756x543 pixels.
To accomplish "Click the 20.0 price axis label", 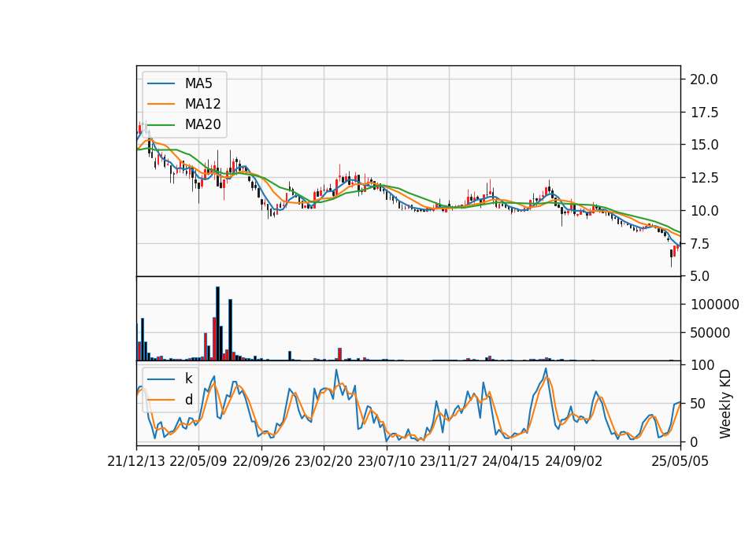I will pyautogui.click(x=703, y=79).
